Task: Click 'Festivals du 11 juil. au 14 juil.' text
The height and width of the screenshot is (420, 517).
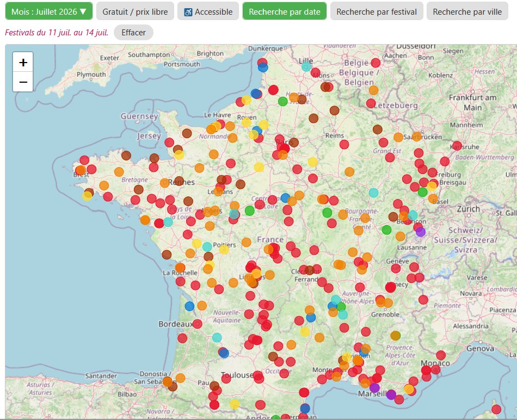Action: [57, 32]
